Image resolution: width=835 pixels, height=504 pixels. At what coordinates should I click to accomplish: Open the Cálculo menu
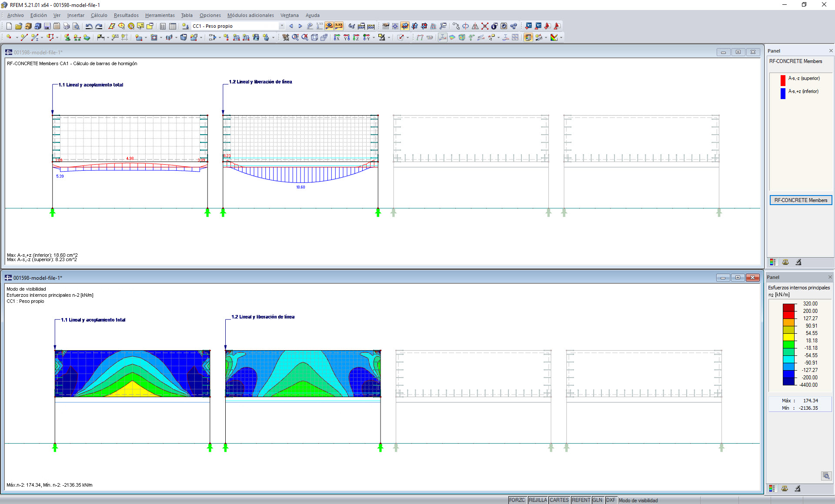(99, 15)
